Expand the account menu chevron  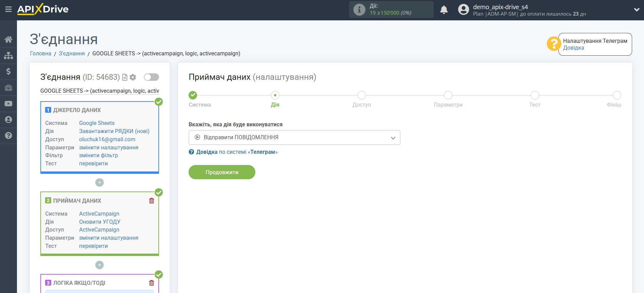coord(637,10)
